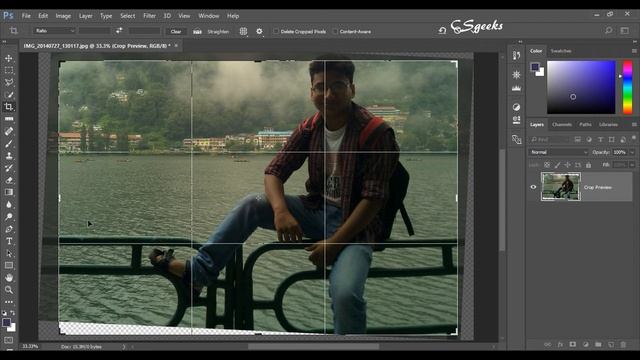Click the Opacity 100% value field

pos(620,152)
